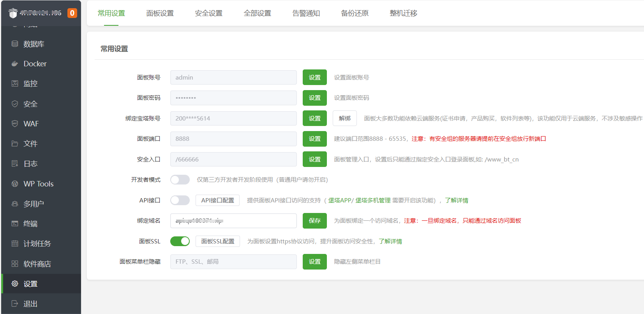Viewport: 644px width, 314px height.
Task: Disable the panel SSL toggle
Action: [x=180, y=241]
